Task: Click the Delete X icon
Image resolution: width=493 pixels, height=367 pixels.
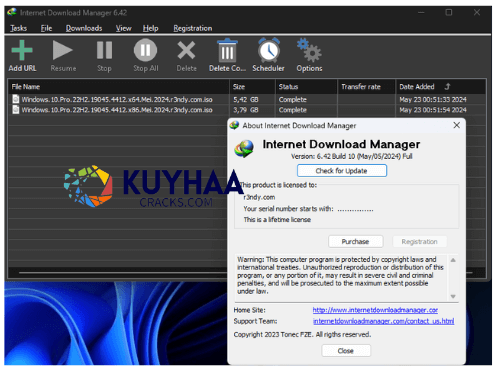Action: pyautogui.click(x=186, y=50)
